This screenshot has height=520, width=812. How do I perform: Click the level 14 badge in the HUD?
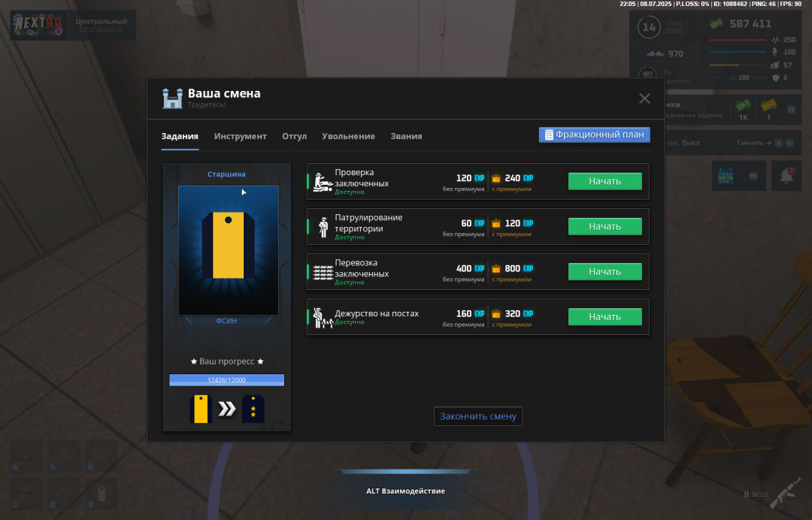(x=649, y=27)
